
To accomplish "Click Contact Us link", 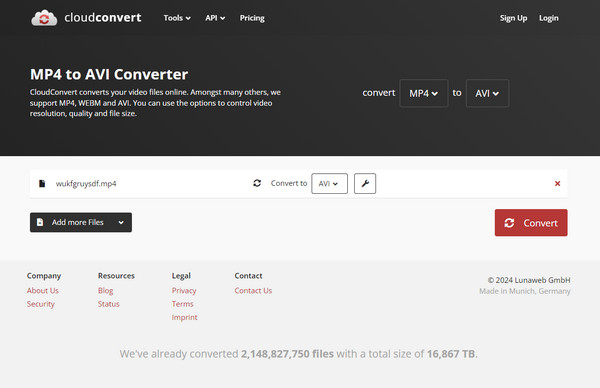I will coord(253,290).
